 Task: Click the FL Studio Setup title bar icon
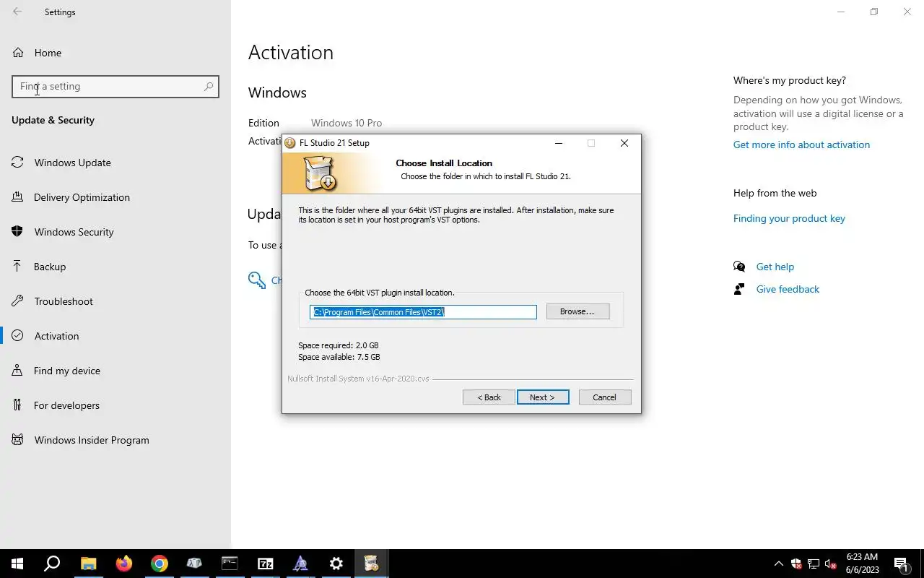(290, 143)
